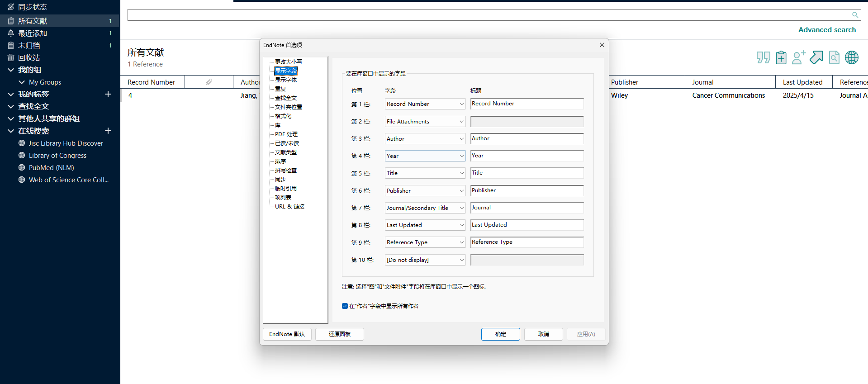This screenshot has height=384, width=868.
Task: Select PDF Handling (PDF 处理) preference
Action: (x=286, y=134)
